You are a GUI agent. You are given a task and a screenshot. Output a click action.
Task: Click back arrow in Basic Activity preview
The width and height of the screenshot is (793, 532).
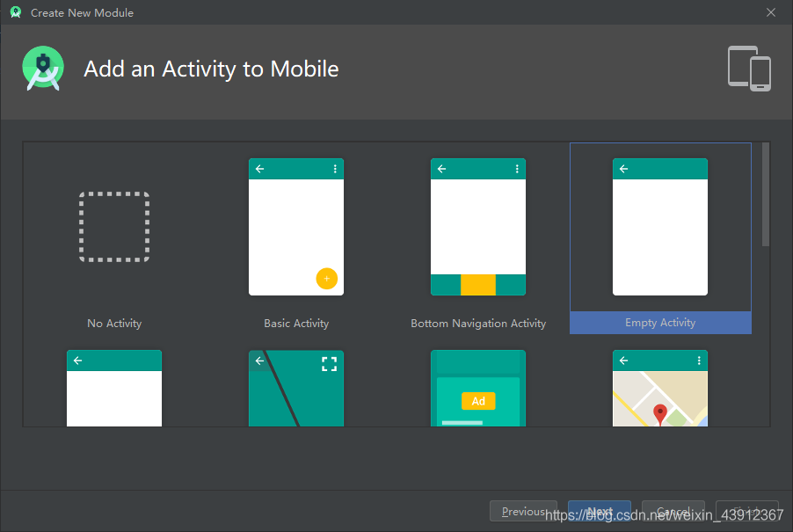click(259, 169)
